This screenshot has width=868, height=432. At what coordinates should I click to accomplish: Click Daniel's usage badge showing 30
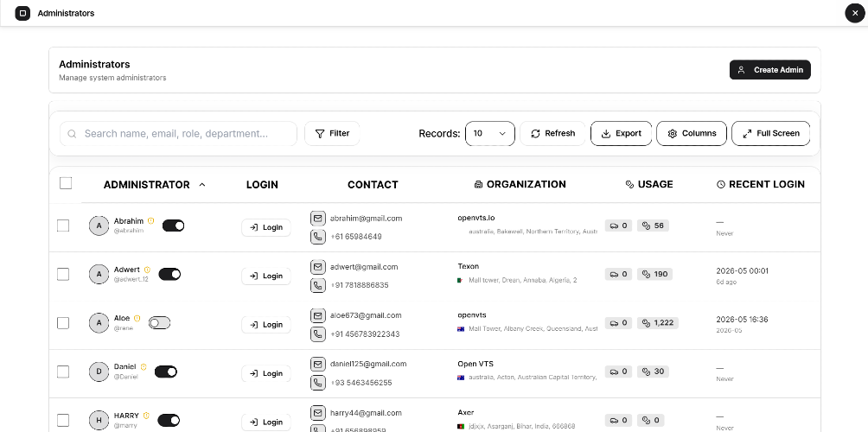(654, 372)
